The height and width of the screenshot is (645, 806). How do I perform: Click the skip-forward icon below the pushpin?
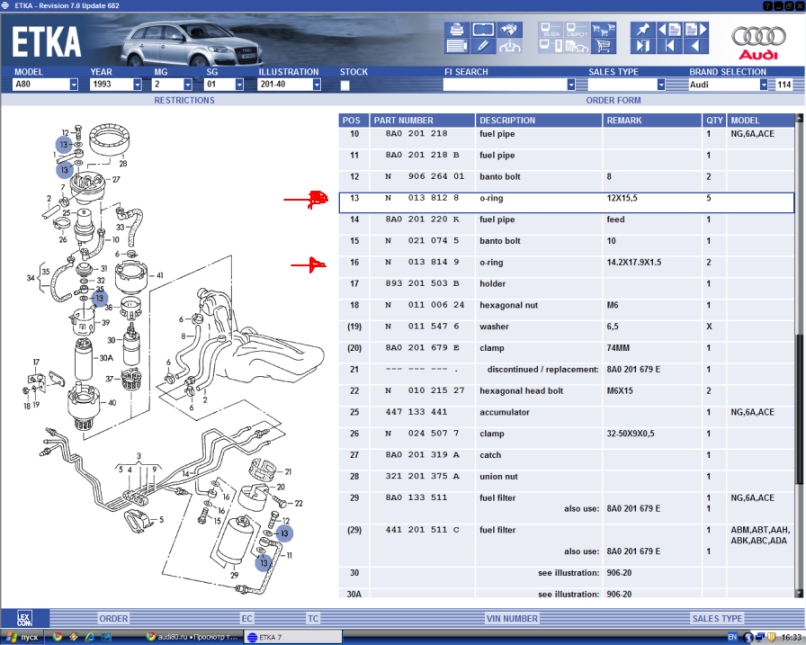[643, 46]
